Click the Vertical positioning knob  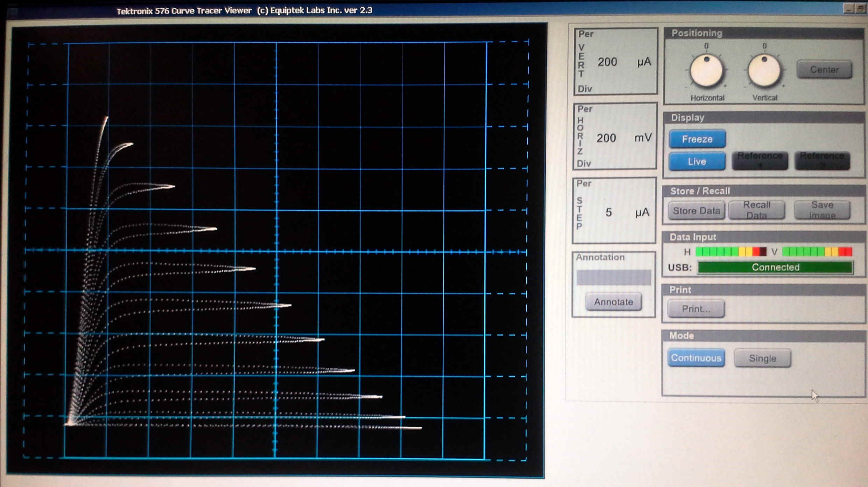click(764, 71)
